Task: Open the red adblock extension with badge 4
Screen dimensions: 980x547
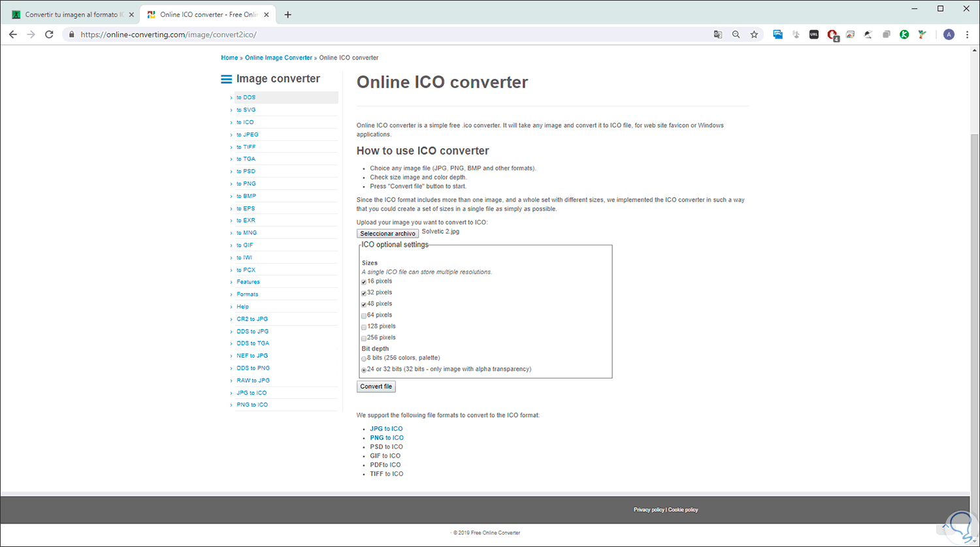Action: tap(832, 35)
